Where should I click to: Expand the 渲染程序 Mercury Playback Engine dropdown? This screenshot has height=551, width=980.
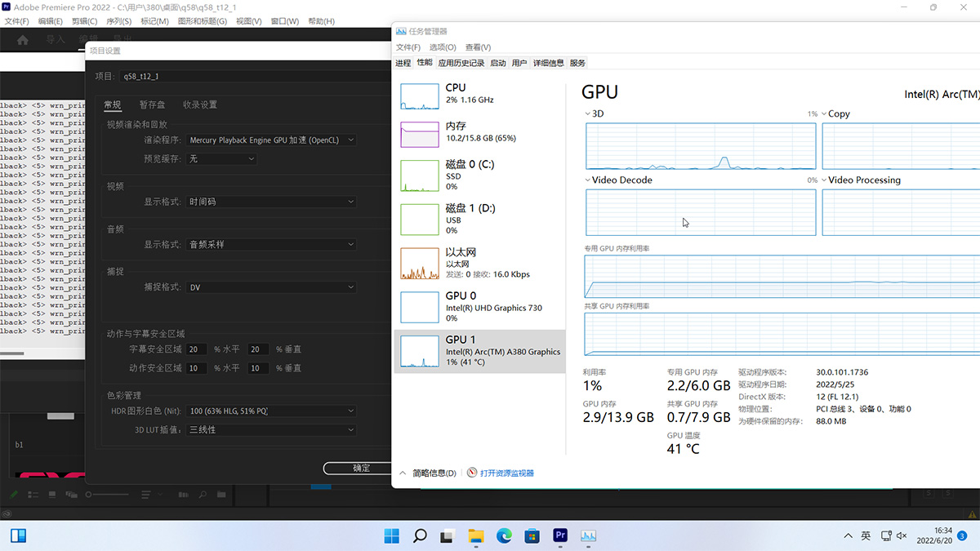coord(272,140)
